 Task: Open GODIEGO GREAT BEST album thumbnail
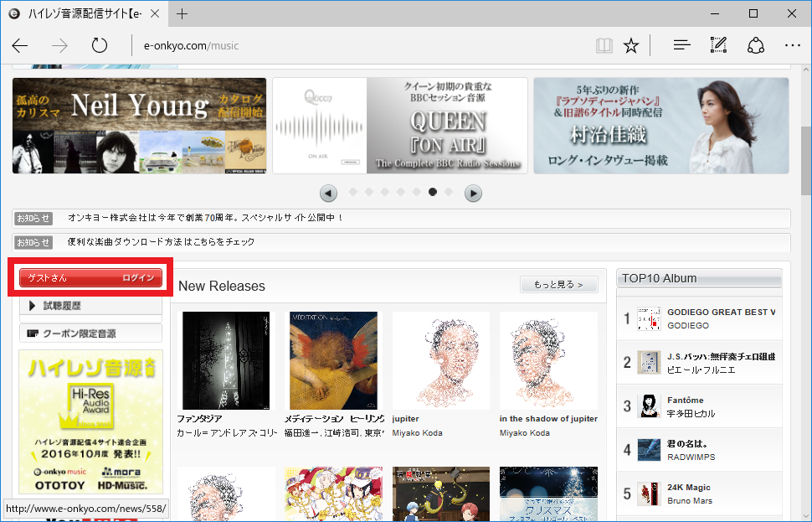[x=649, y=318]
